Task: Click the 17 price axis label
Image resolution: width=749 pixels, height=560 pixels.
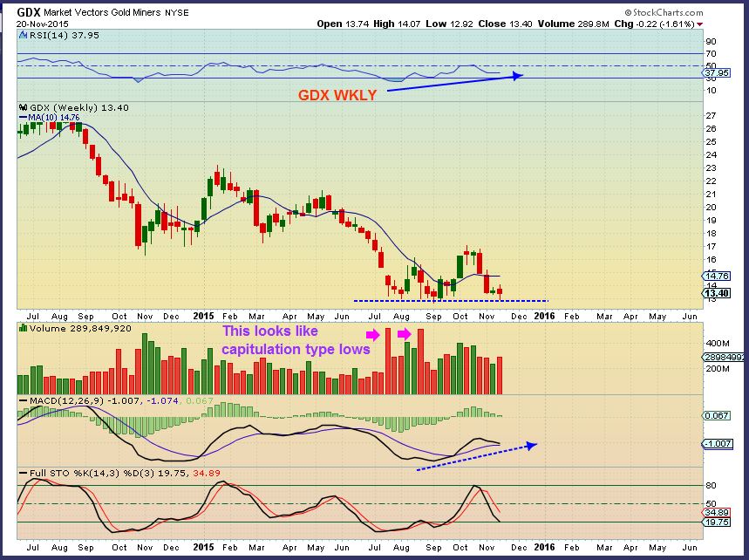Action: 711,247
